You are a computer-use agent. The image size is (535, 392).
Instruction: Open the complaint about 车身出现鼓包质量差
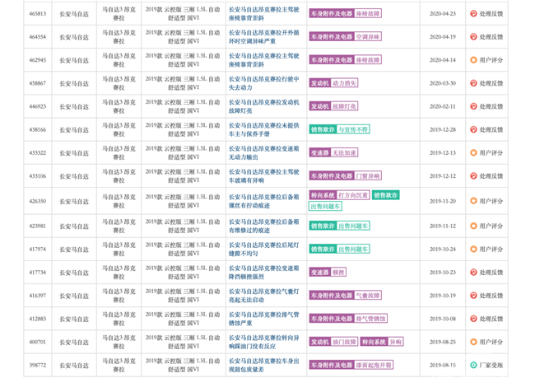(263, 366)
